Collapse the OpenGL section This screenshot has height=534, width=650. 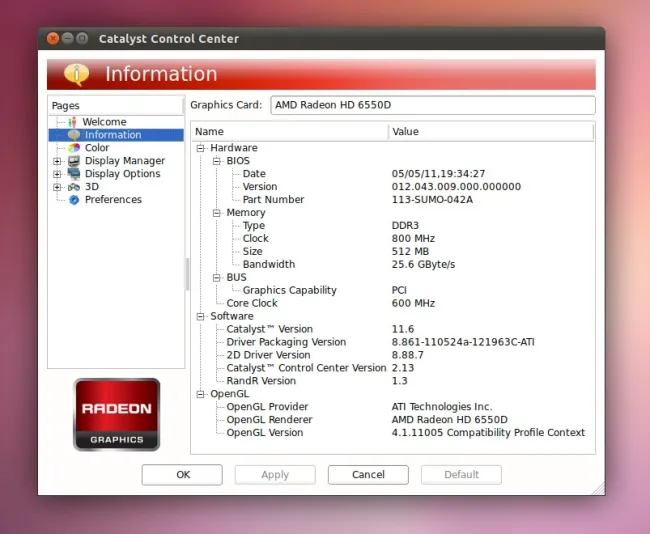201,394
